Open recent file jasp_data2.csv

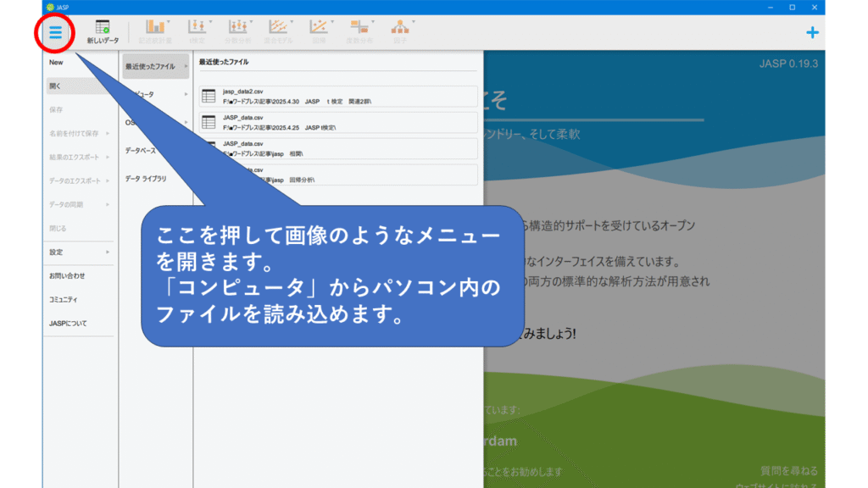(x=338, y=97)
